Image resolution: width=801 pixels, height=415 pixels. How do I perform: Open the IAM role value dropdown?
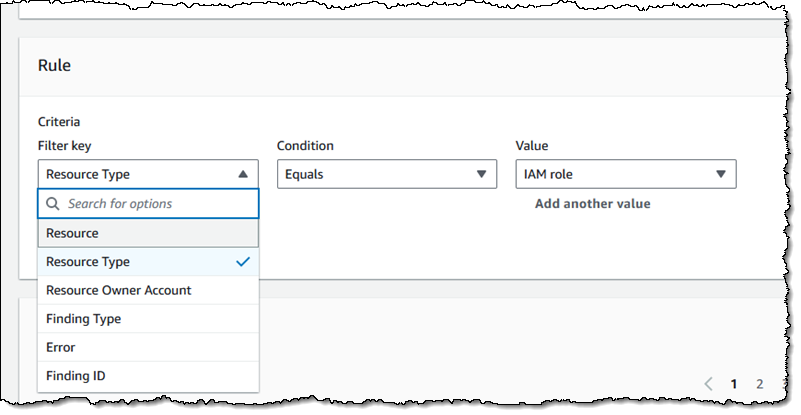[x=625, y=174]
